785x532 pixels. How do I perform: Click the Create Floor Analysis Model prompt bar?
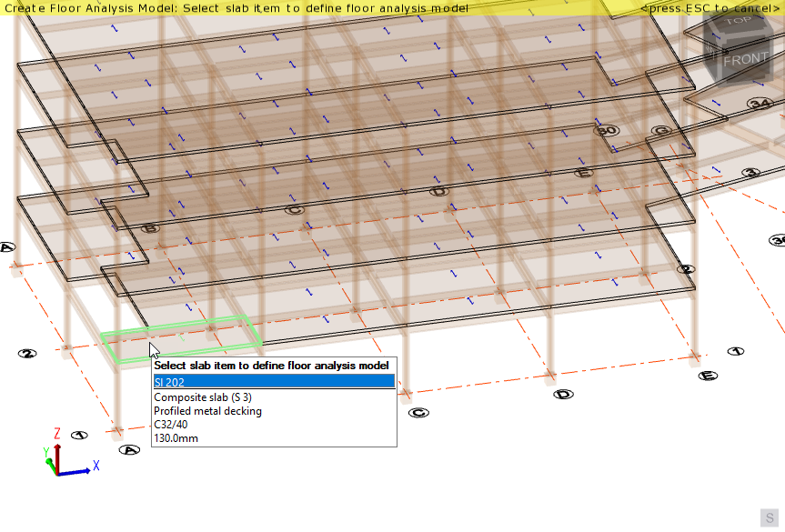(237, 8)
